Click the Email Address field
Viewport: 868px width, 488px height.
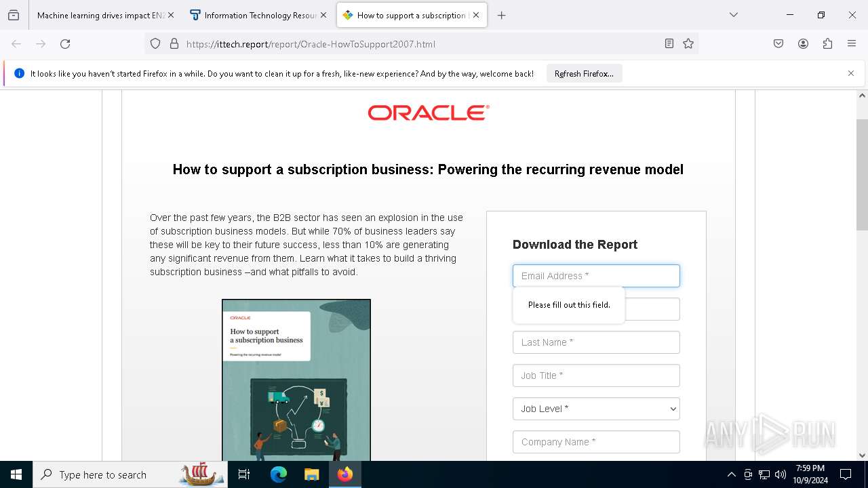click(596, 276)
